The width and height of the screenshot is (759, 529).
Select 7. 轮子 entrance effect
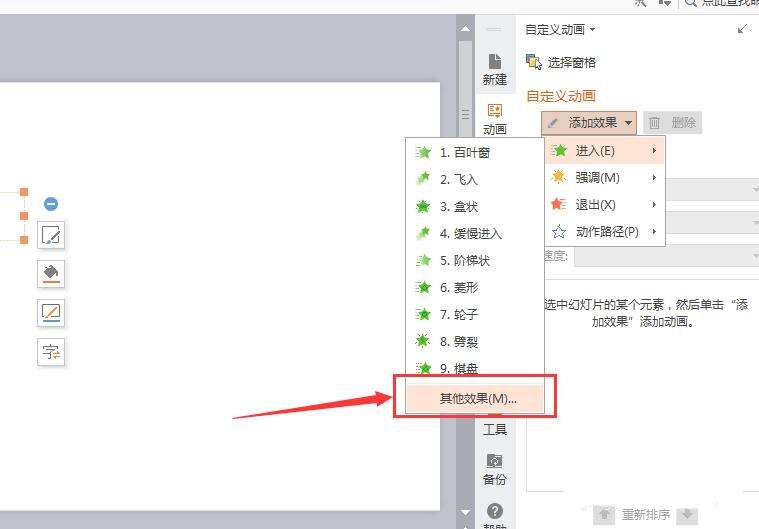(x=474, y=315)
